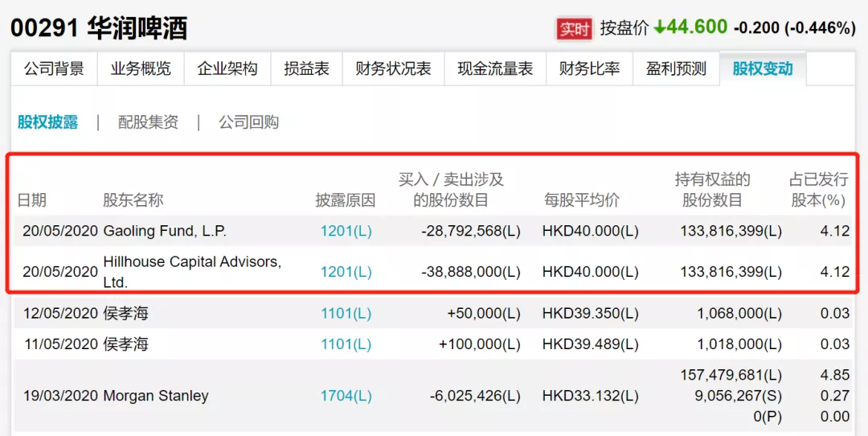Open 1101(L) link in 11/05/2020 row
Screen dimensions: 868x436
[x=346, y=344]
